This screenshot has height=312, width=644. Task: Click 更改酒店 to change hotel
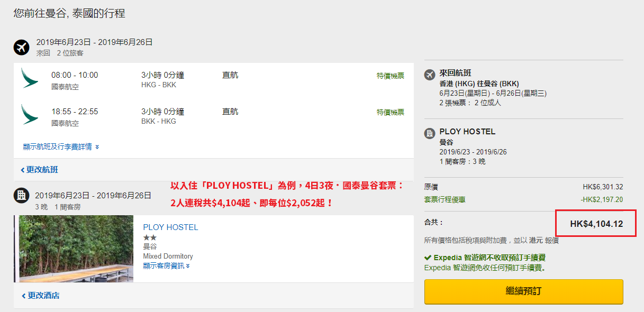point(40,296)
